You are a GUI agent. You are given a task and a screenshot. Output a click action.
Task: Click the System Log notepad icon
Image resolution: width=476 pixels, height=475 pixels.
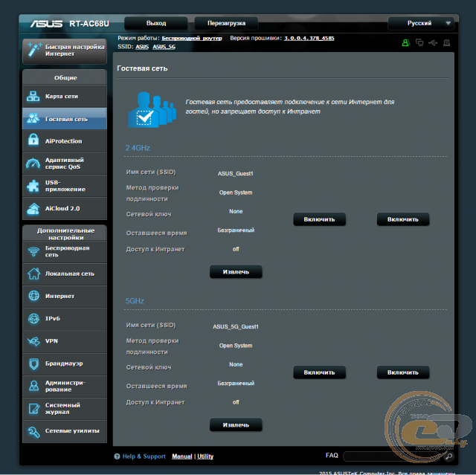click(x=33, y=408)
